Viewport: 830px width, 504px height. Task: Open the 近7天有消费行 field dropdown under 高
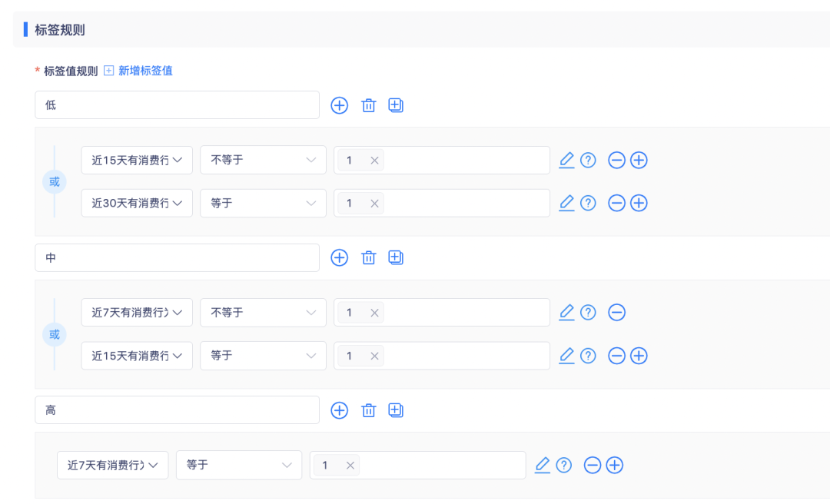click(113, 465)
